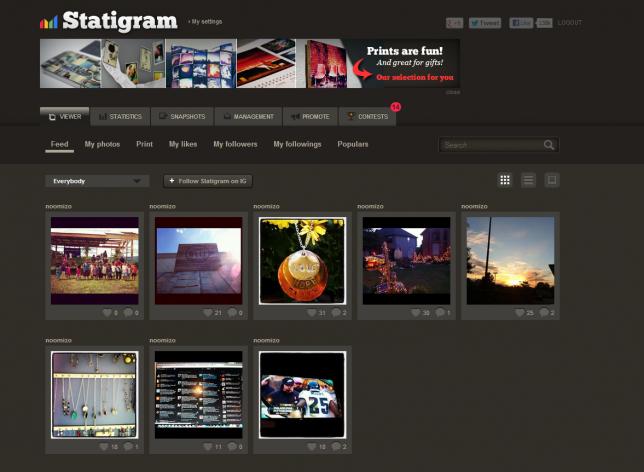Like the stone monument photo

(x=208, y=313)
